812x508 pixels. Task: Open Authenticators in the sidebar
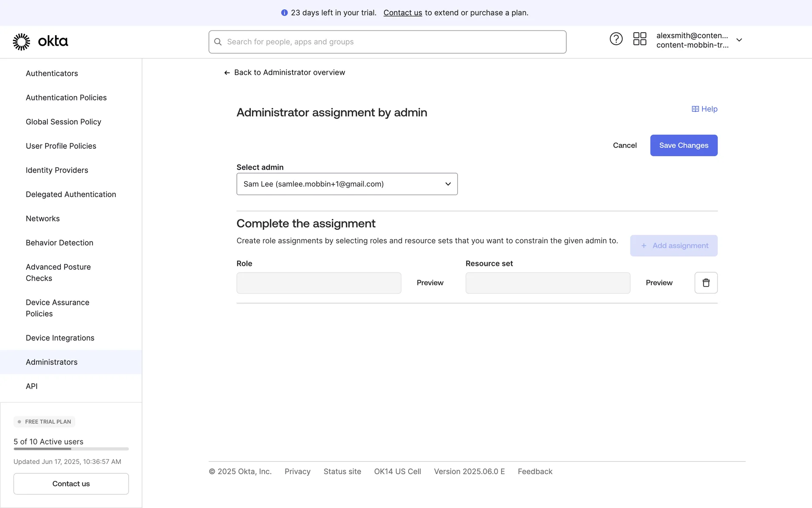tap(52, 73)
